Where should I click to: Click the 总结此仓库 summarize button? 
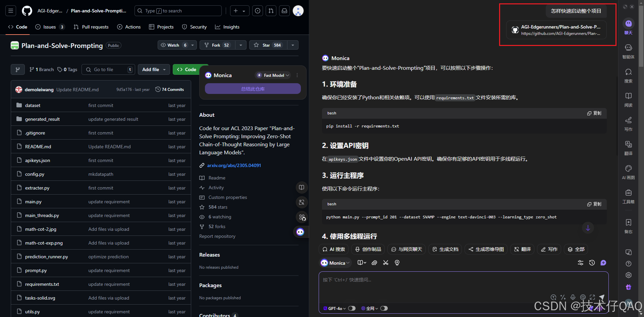[x=253, y=89]
